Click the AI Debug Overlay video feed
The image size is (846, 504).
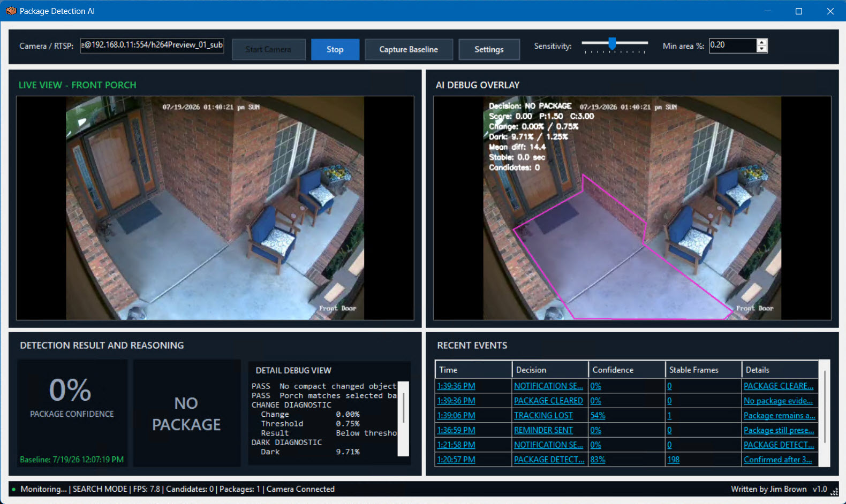632,208
